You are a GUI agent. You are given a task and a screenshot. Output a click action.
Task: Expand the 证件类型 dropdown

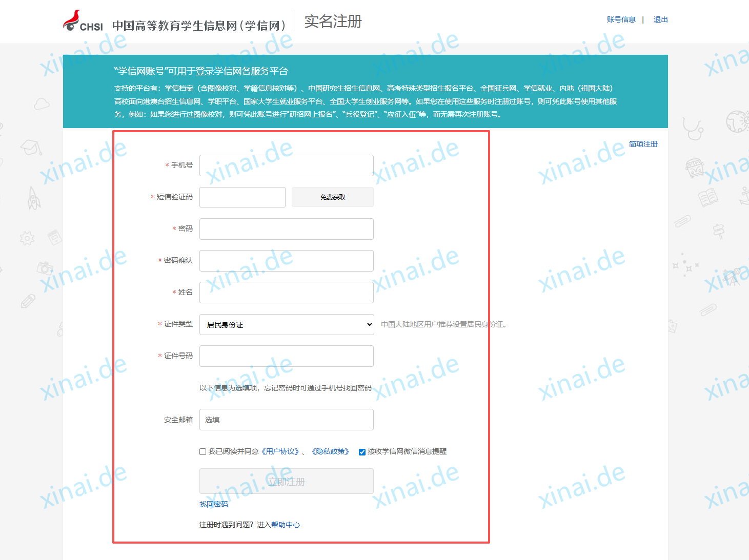[x=286, y=324]
